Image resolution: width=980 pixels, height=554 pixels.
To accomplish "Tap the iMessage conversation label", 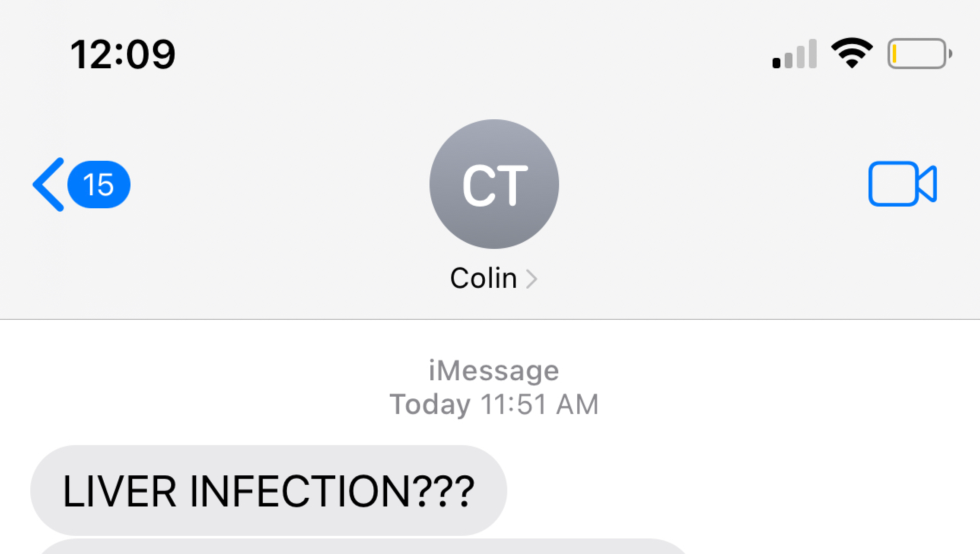I will click(494, 371).
